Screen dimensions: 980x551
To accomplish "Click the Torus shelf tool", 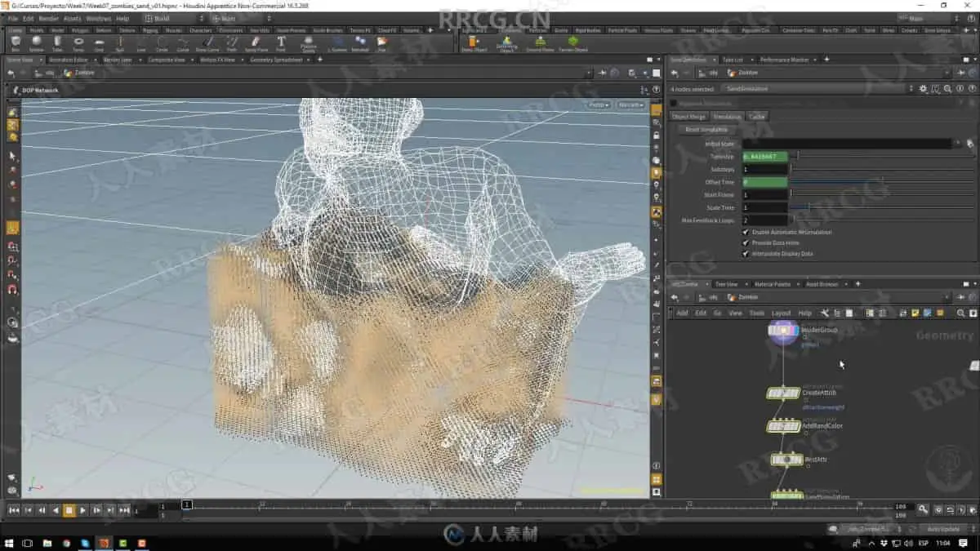I will [79, 42].
